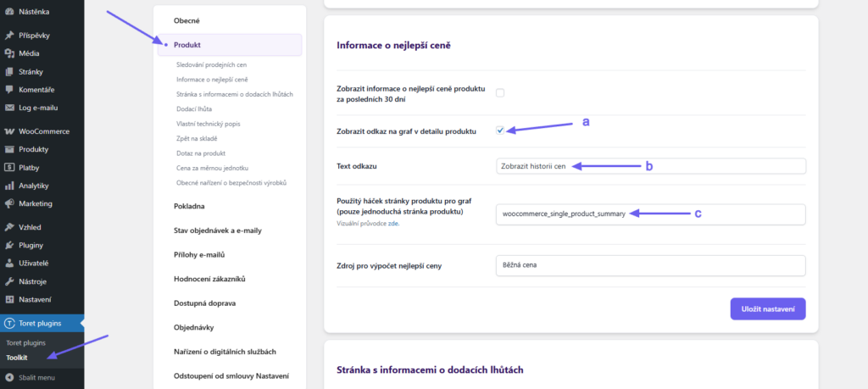This screenshot has height=389, width=868.
Task: Click the heading Informace o nejlepší ceně
Action: click(393, 46)
